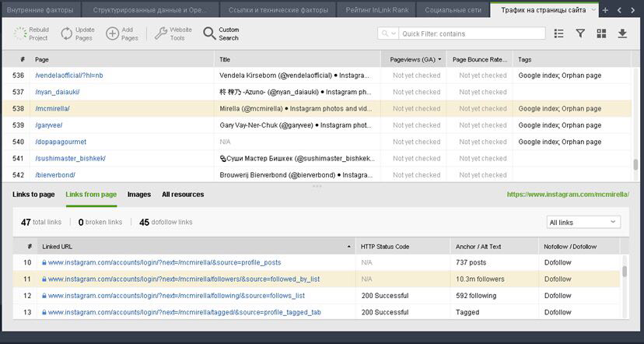Show next tabs with right arrow
Screen dimensions: 644x344
[x=632, y=10]
